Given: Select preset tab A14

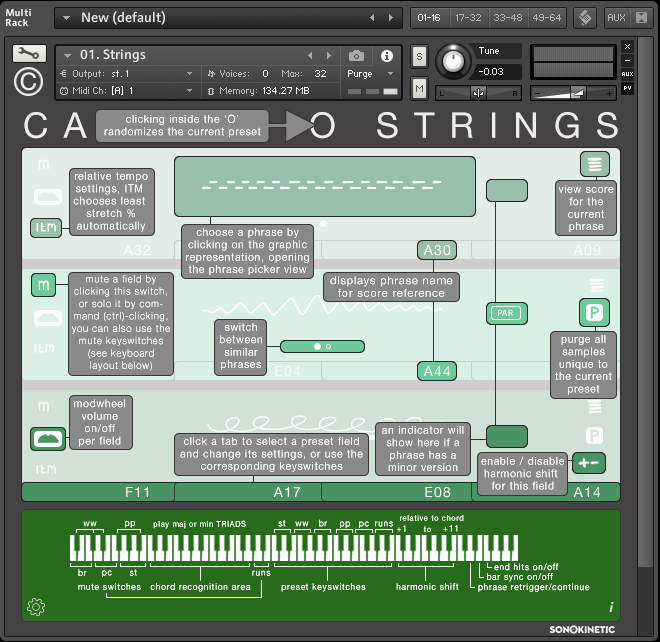Looking at the screenshot, I should point(587,492).
